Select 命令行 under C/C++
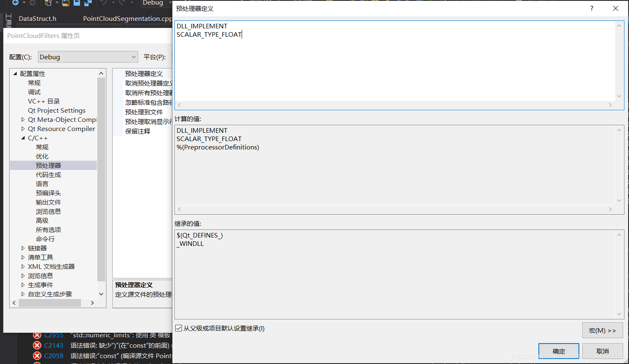This screenshot has height=364, width=629. (x=45, y=239)
